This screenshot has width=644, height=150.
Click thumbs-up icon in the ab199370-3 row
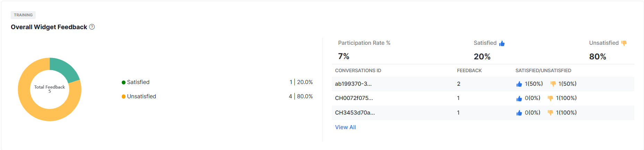[519, 84]
